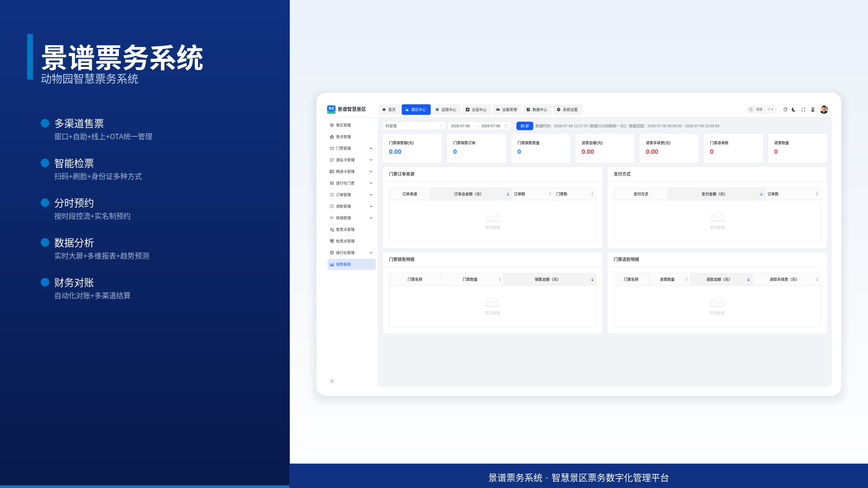Click the start date 2026-07-08 field

(461, 126)
